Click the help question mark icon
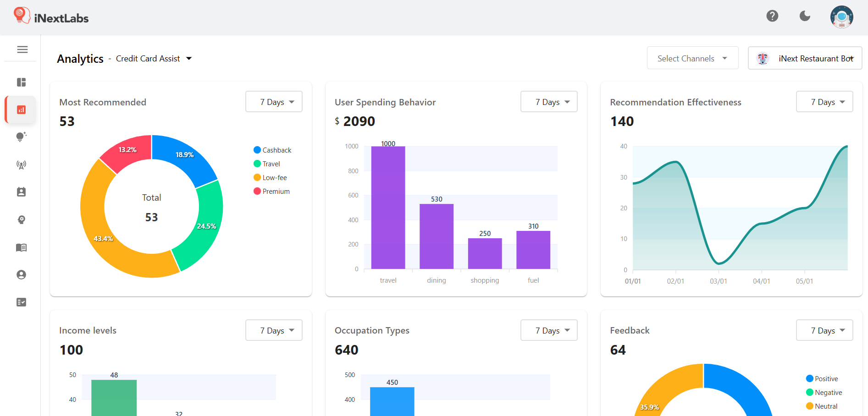Image resolution: width=868 pixels, height=416 pixels. pos(772,16)
